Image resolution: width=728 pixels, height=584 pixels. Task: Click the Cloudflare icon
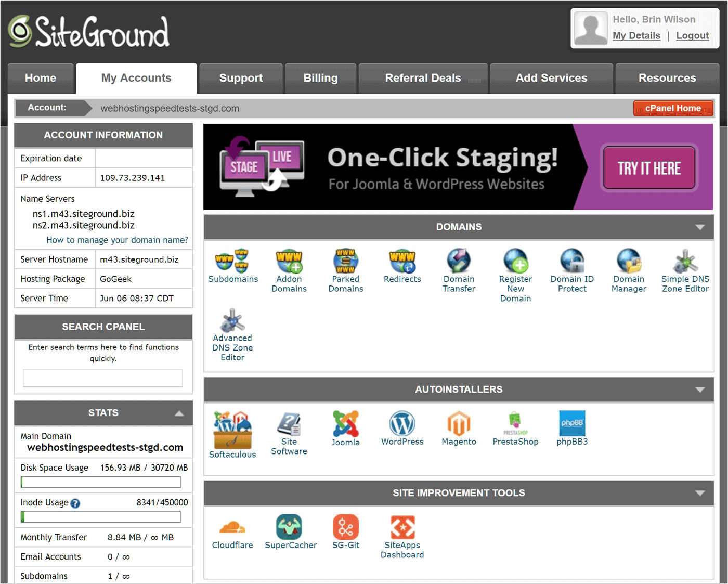coord(232,527)
